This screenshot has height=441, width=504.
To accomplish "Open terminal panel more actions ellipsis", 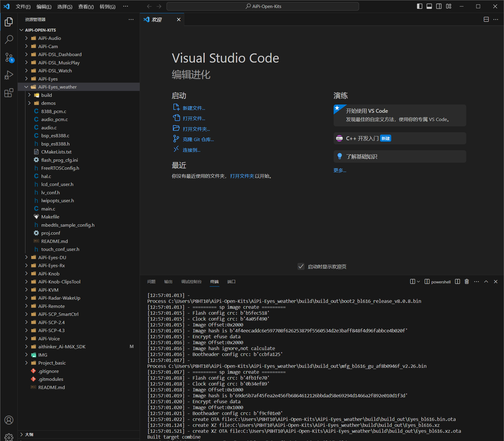I will click(x=477, y=282).
